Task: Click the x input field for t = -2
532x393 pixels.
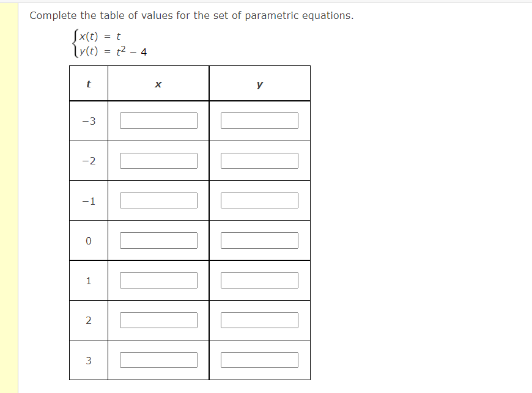Action: 158,160
